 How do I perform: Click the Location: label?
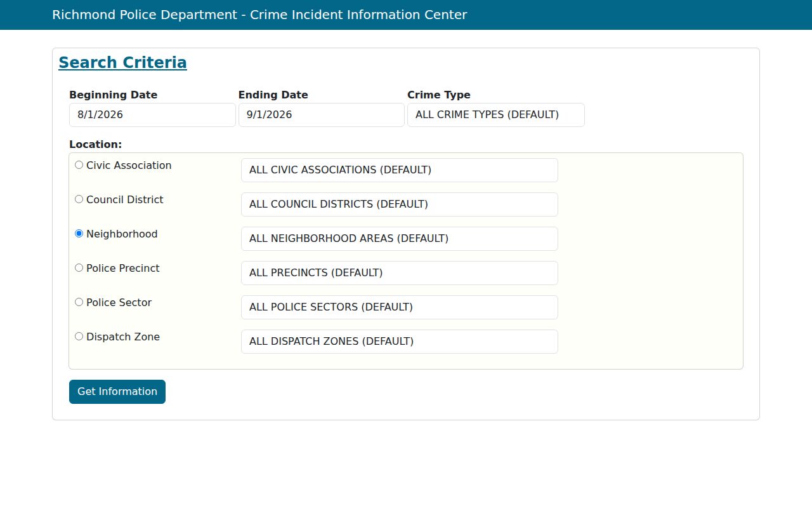click(x=95, y=145)
